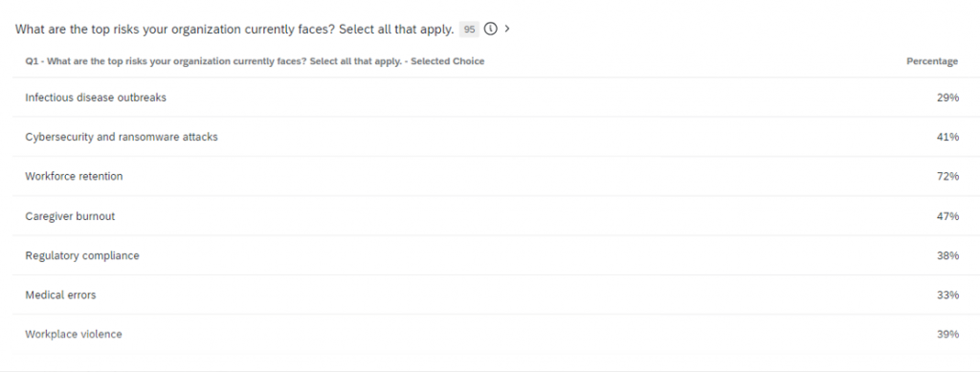Click the top risks question title text
The width and height of the screenshot is (980, 372).
tap(234, 30)
